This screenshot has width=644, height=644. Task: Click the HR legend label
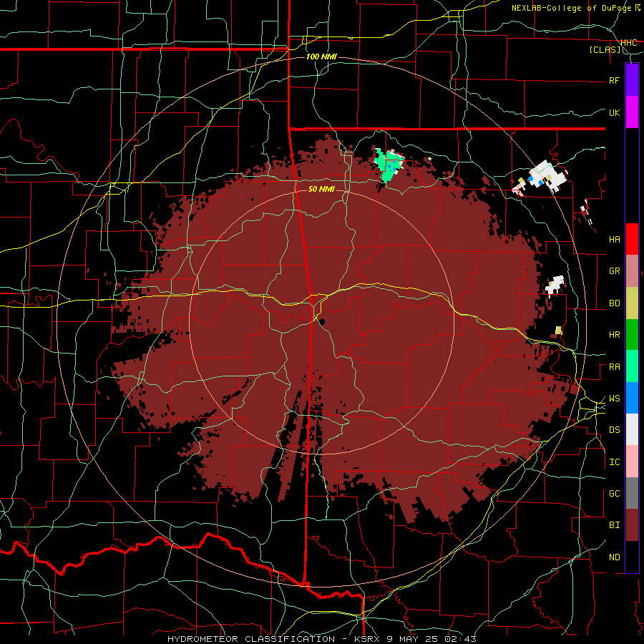pos(614,335)
